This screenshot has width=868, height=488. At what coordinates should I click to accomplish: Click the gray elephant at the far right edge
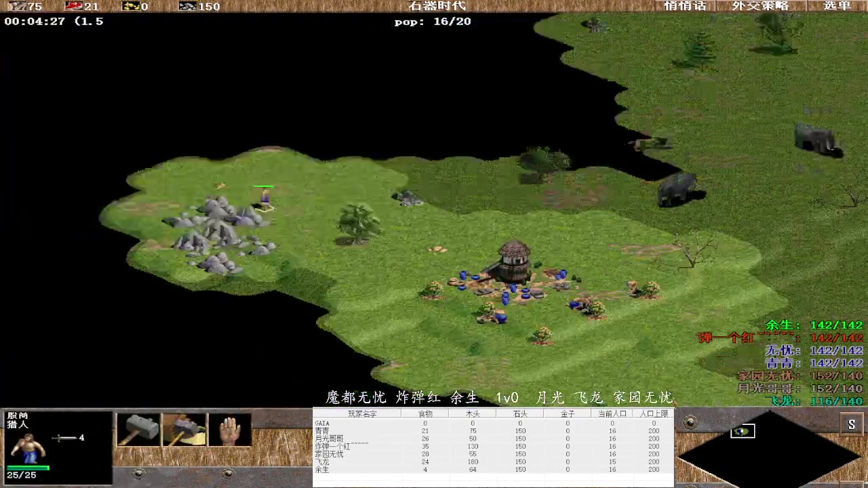coord(818,140)
